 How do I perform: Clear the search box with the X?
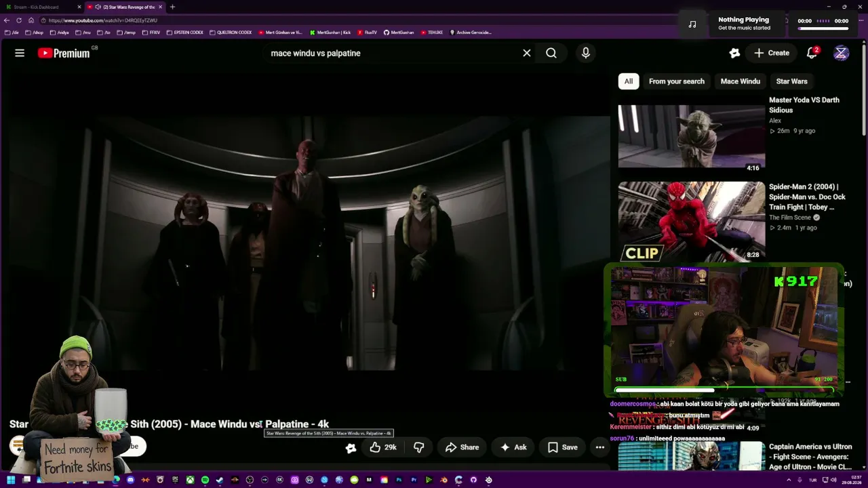click(x=526, y=53)
